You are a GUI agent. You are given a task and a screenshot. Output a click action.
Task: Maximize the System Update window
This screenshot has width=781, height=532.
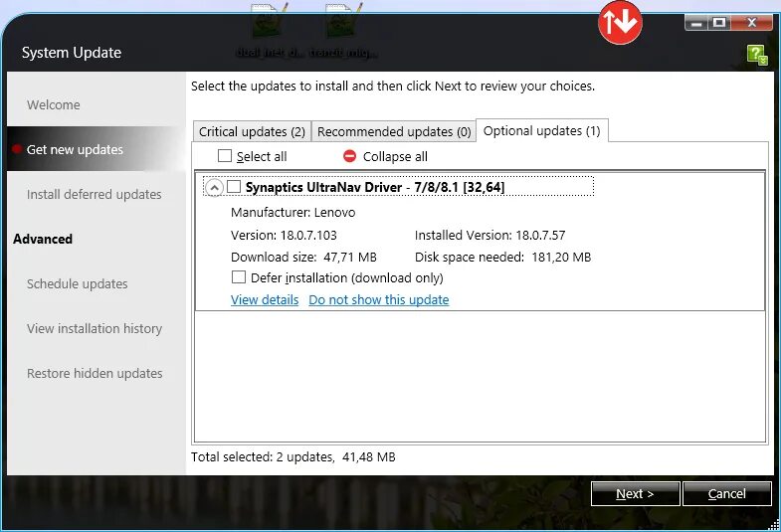click(x=719, y=23)
